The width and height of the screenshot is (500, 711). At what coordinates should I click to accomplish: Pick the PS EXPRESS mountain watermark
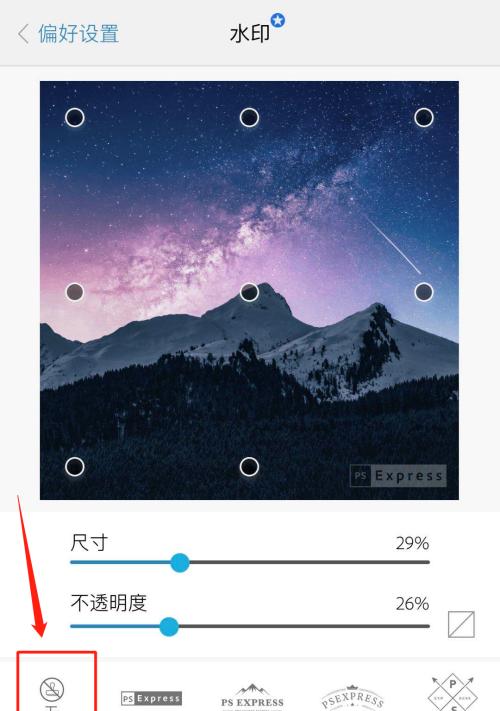coord(252,696)
